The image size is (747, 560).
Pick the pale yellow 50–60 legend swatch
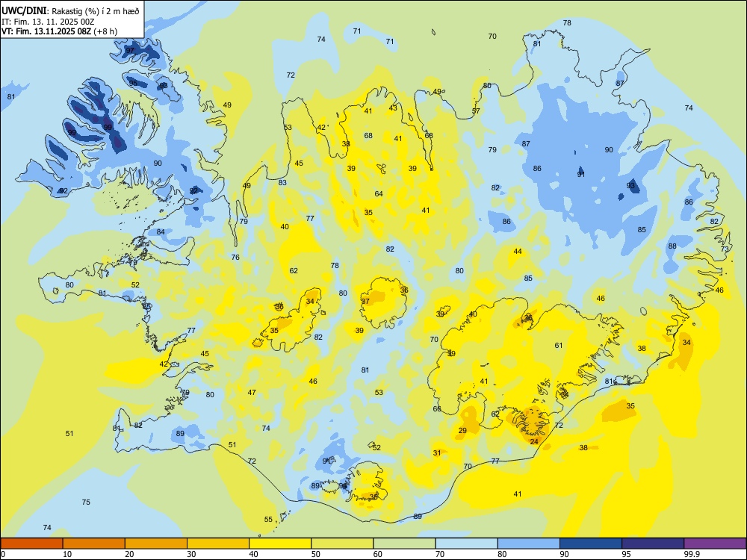pyautogui.click(x=342, y=544)
